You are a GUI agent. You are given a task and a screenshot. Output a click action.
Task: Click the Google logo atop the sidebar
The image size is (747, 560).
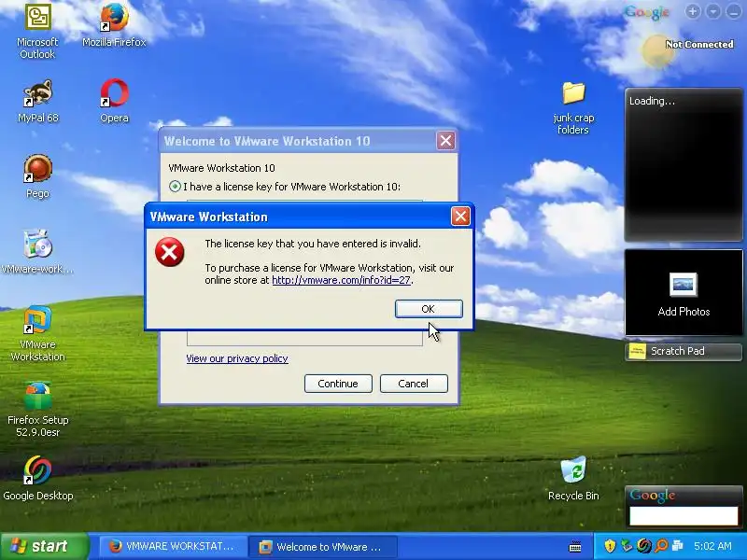click(x=647, y=13)
